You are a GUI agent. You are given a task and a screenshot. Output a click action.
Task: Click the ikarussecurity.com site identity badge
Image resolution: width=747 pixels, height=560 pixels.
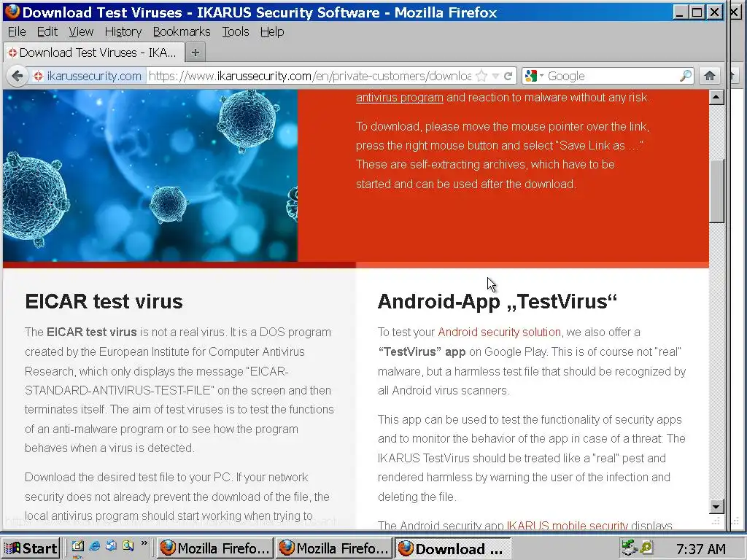(x=88, y=76)
